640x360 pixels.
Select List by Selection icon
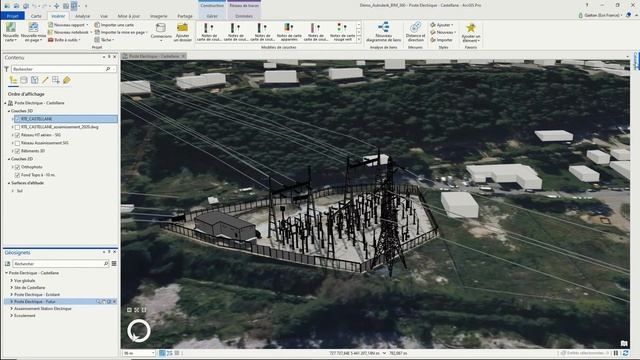click(35, 80)
